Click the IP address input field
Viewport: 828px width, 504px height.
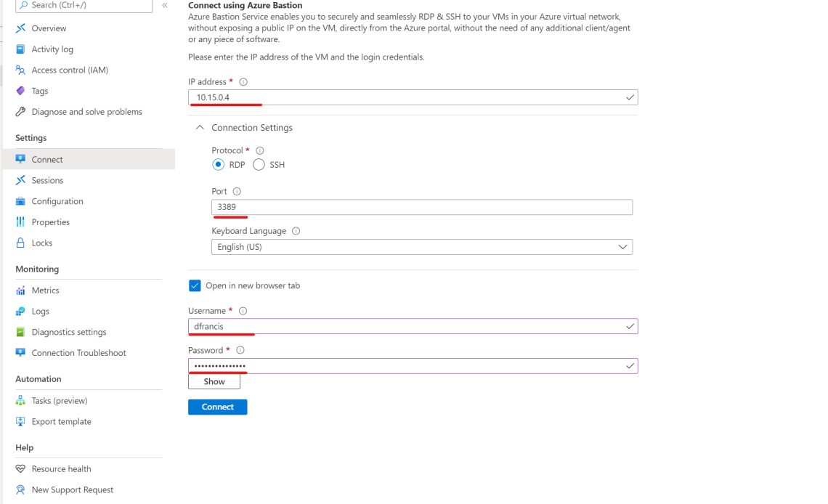pos(413,97)
